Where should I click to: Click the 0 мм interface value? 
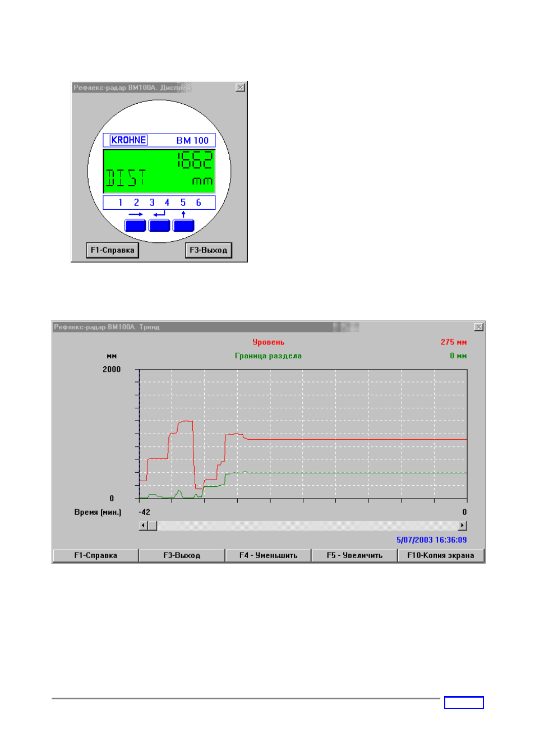(x=458, y=356)
